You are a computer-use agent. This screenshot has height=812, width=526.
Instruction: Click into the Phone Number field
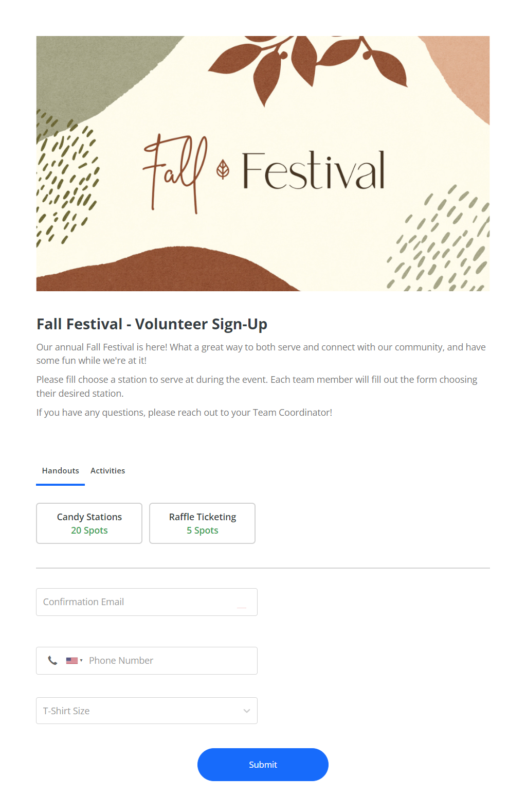click(170, 661)
